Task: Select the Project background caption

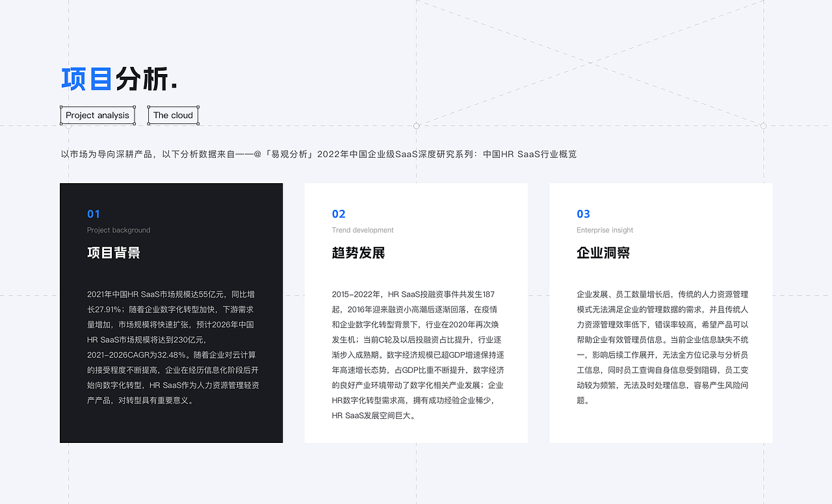Action: 118,230
